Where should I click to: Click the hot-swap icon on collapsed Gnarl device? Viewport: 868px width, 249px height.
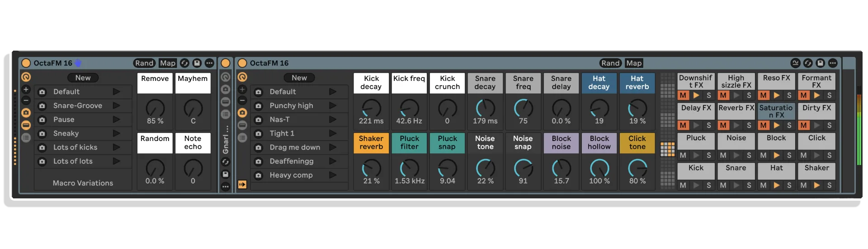226,162
